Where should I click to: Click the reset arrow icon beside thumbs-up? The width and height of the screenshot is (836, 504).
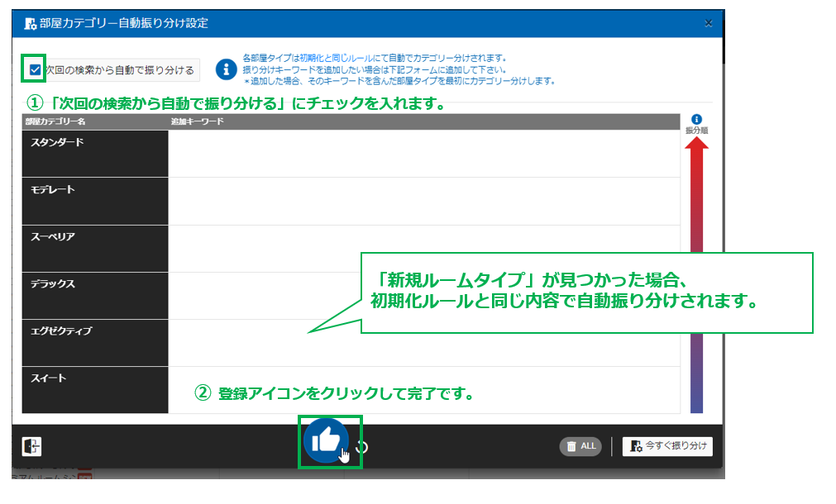coord(362,447)
